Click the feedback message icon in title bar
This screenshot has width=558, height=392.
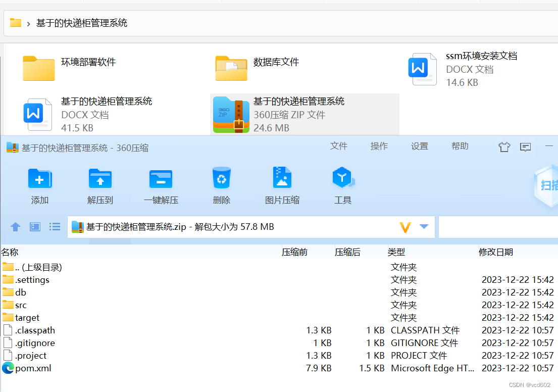pyautogui.click(x=525, y=146)
